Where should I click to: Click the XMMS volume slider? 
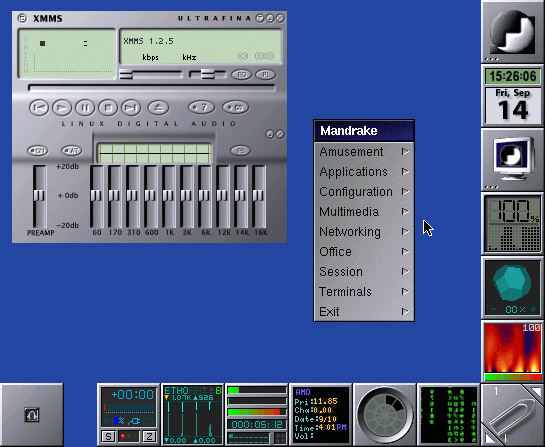tap(151, 74)
